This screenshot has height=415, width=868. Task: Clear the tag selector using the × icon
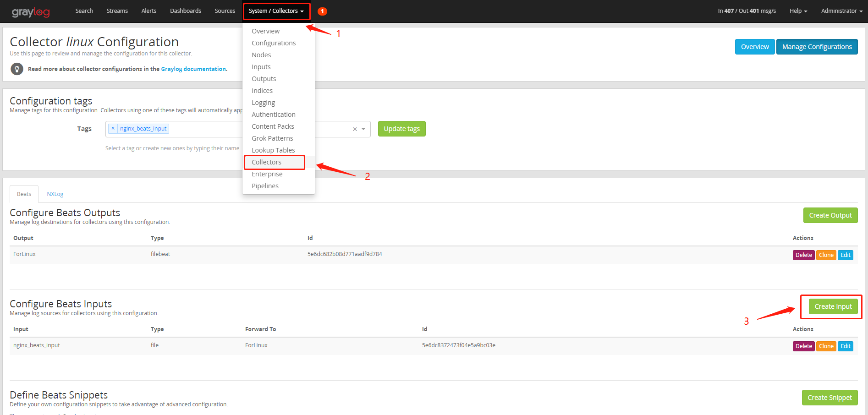355,129
